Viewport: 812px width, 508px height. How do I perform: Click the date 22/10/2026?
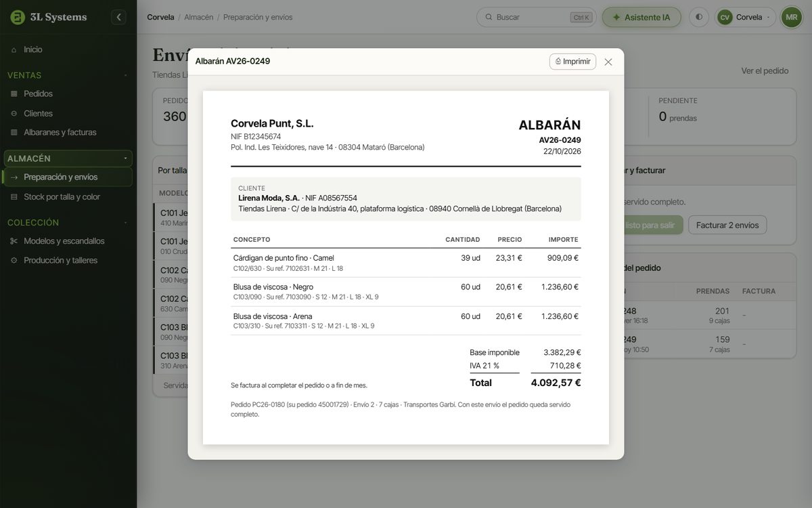[562, 151]
